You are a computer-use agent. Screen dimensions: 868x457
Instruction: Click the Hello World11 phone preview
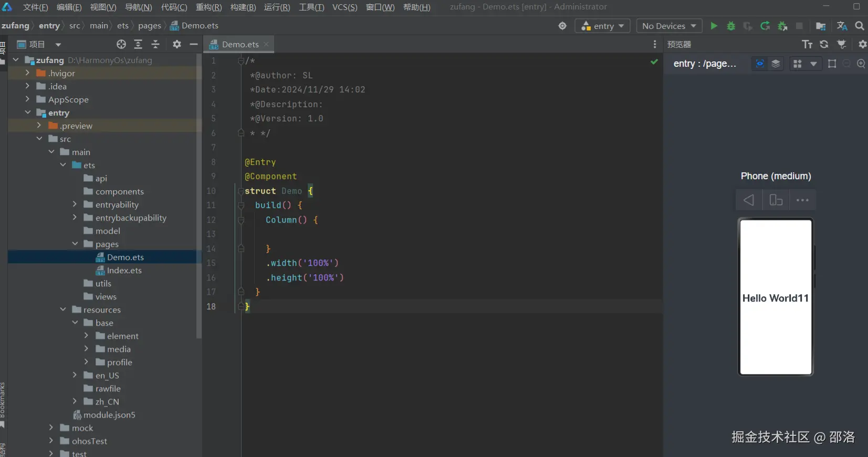(x=776, y=298)
